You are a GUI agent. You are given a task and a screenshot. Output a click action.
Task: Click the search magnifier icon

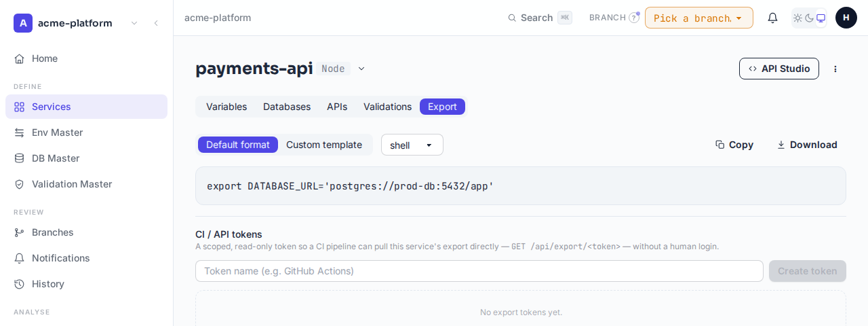click(512, 18)
